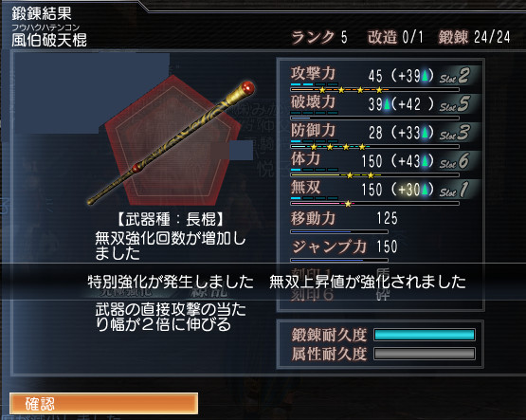Click the green up arrow beside 破壊力 39
This screenshot has height=420, width=526.
pyautogui.click(x=387, y=104)
